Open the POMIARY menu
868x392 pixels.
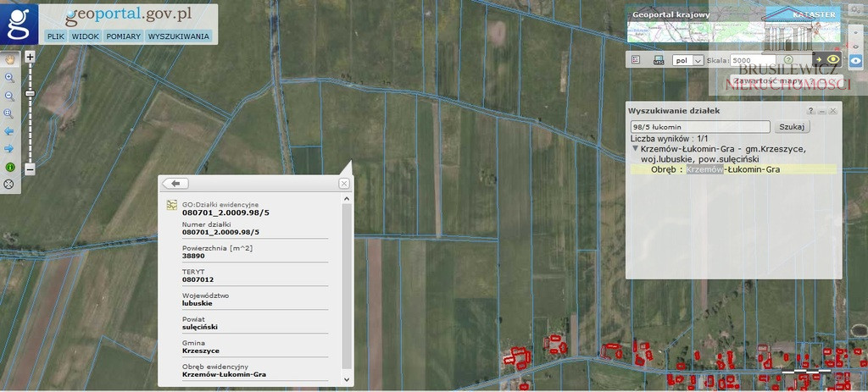pyautogui.click(x=124, y=36)
